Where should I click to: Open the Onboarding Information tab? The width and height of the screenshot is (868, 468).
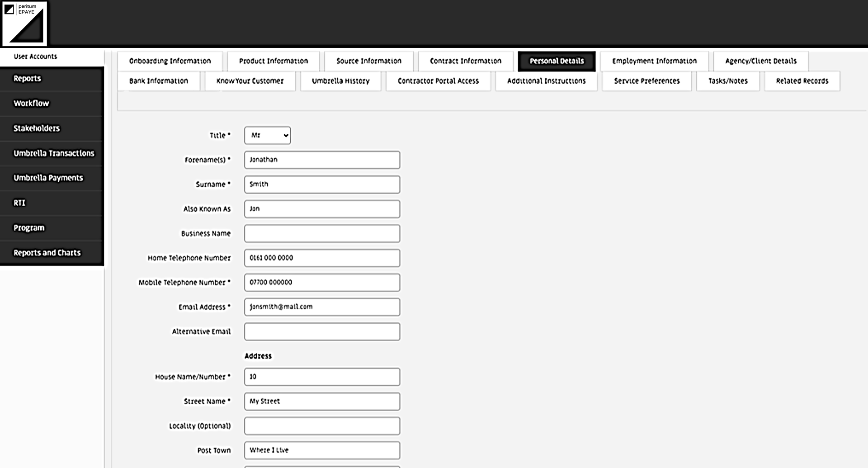point(170,61)
